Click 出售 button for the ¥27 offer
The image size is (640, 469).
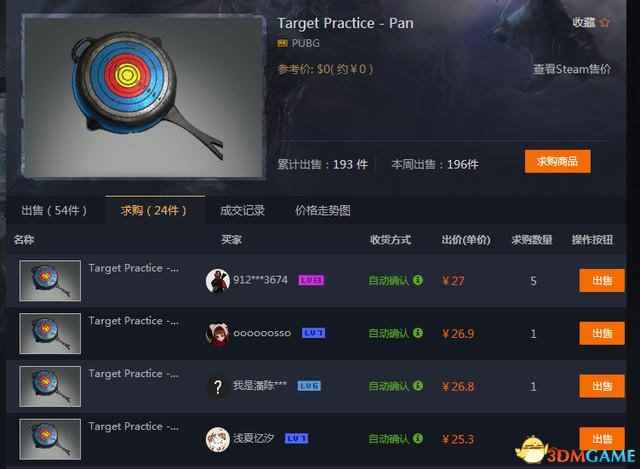pos(602,280)
